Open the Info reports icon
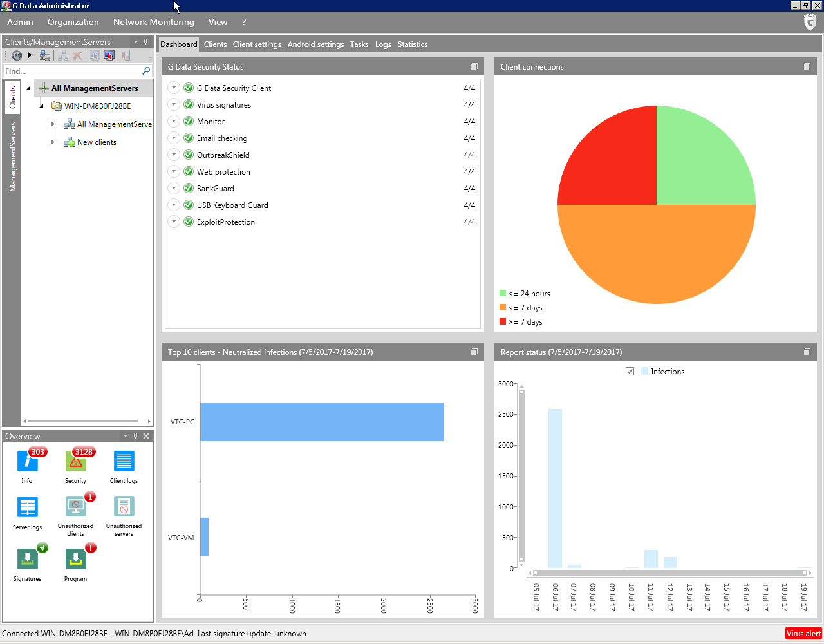The height and width of the screenshot is (644, 824). tap(27, 462)
